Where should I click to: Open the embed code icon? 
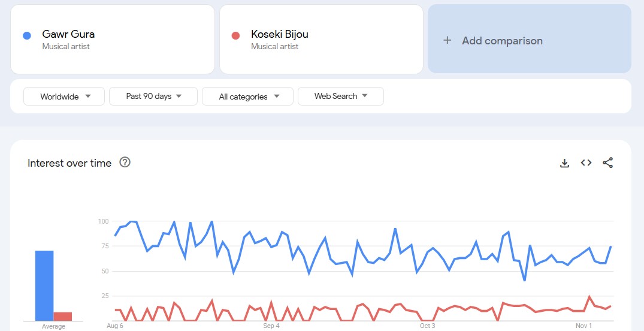(586, 163)
